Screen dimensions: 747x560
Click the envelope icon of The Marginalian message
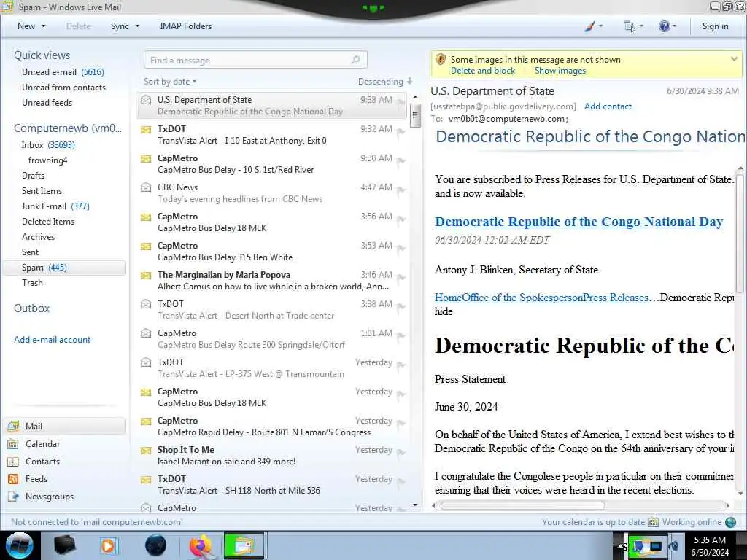point(146,275)
